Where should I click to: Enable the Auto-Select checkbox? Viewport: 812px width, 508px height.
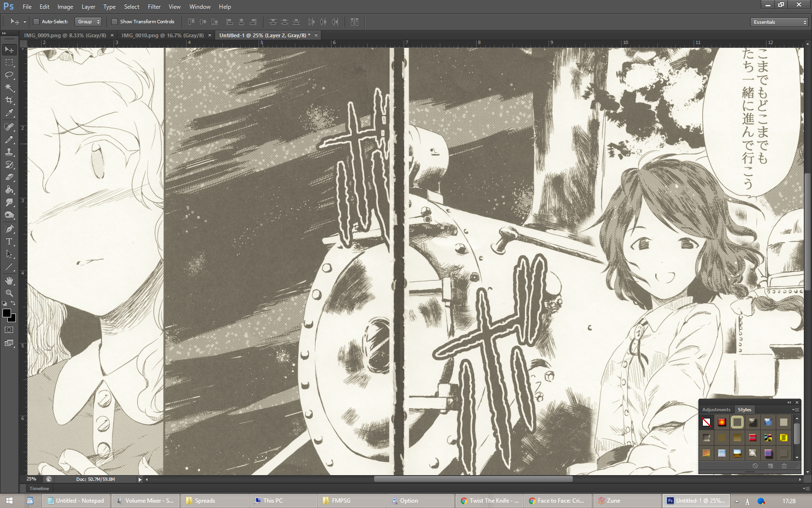[x=36, y=22]
